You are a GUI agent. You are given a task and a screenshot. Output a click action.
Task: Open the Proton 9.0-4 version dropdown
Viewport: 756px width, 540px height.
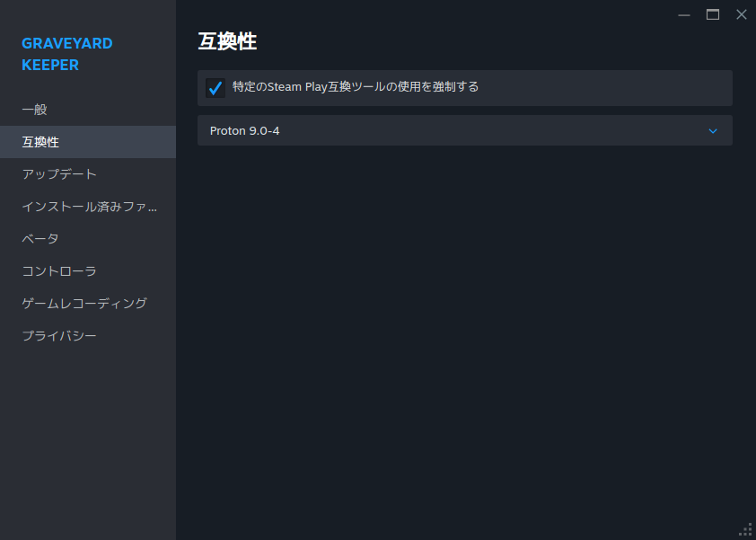coord(464,130)
